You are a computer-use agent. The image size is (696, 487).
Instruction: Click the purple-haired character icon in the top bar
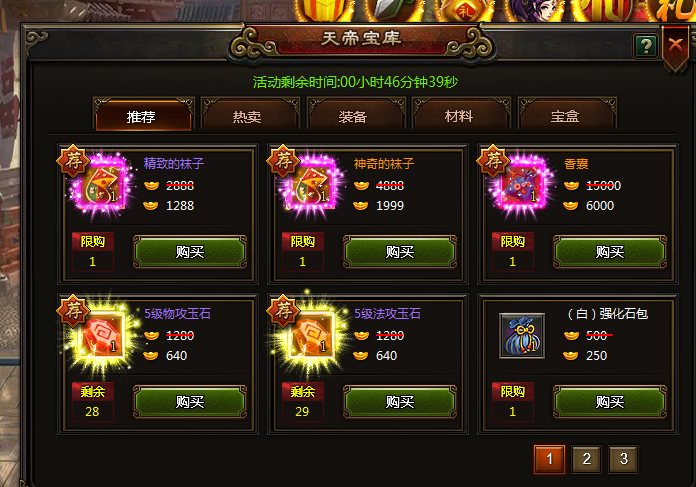point(534,10)
